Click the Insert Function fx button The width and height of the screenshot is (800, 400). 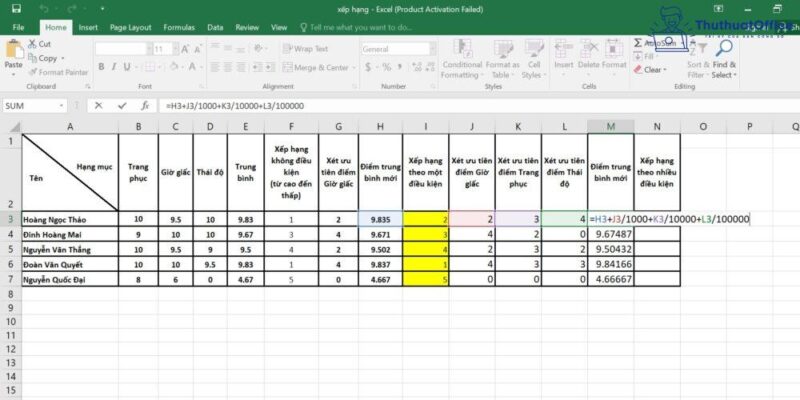pos(145,106)
